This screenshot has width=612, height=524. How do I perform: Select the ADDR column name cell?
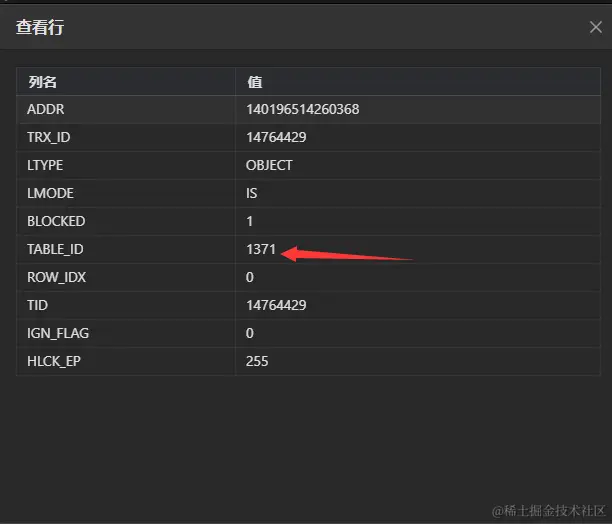click(126, 110)
